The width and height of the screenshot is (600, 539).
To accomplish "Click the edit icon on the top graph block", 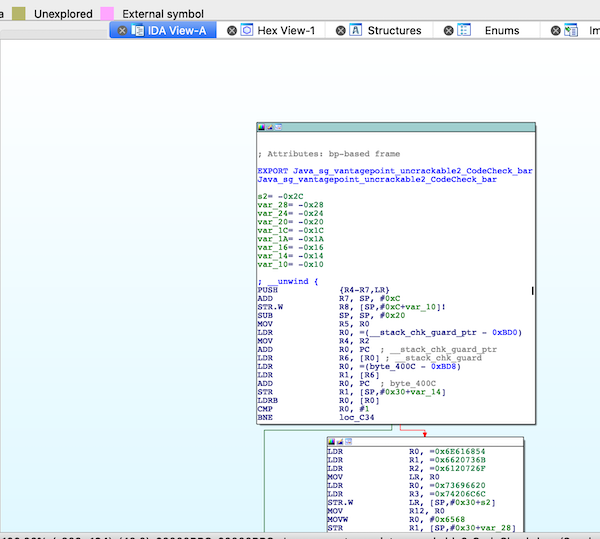I will 270,127.
